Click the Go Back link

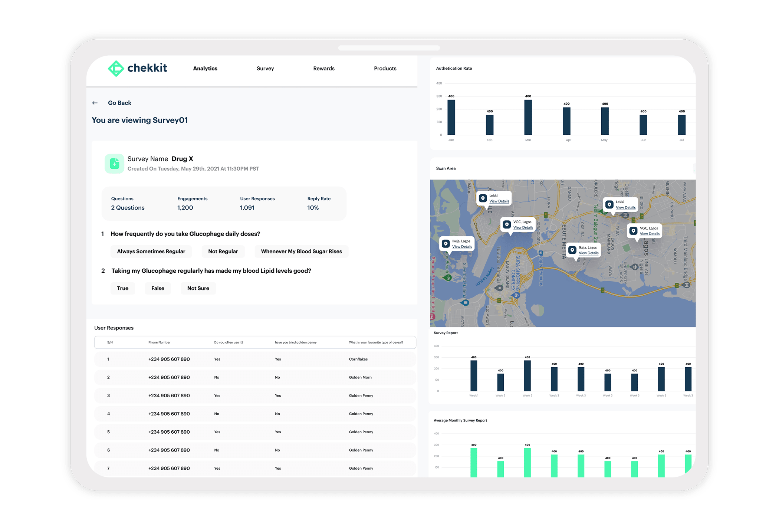click(119, 103)
